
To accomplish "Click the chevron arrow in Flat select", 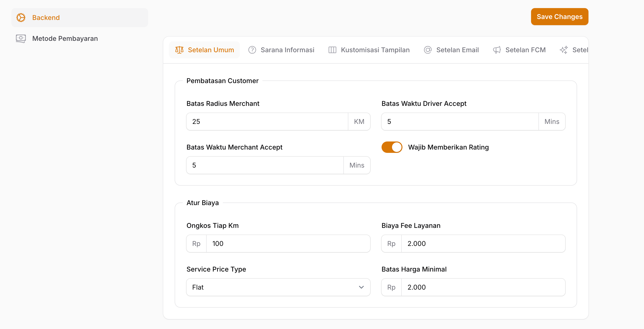I will pyautogui.click(x=361, y=287).
